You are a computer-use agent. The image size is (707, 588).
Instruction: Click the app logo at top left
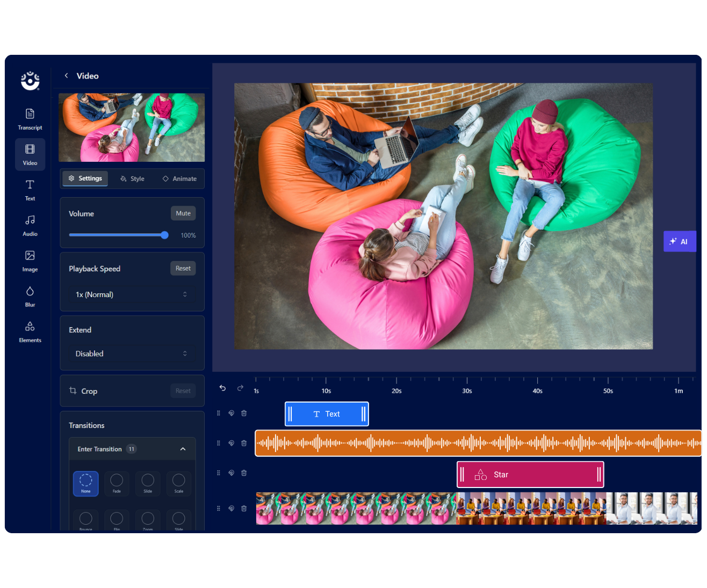point(30,81)
